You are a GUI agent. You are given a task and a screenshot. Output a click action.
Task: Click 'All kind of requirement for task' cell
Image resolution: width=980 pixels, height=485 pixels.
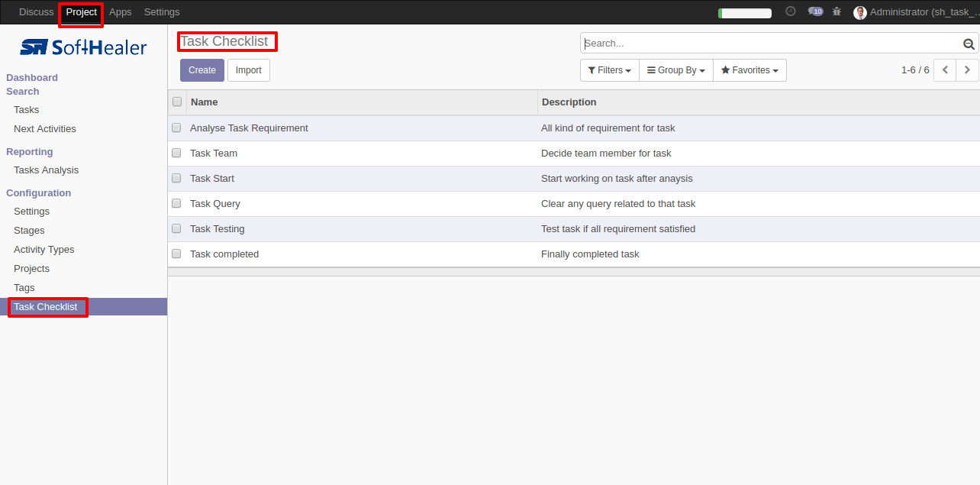608,128
